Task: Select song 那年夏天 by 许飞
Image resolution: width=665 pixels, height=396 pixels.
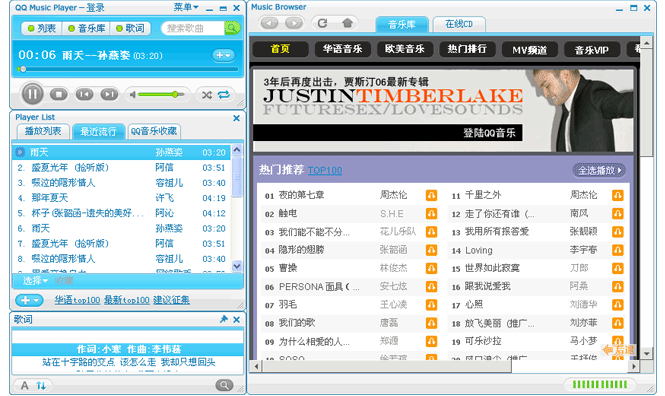Action: [x=121, y=198]
